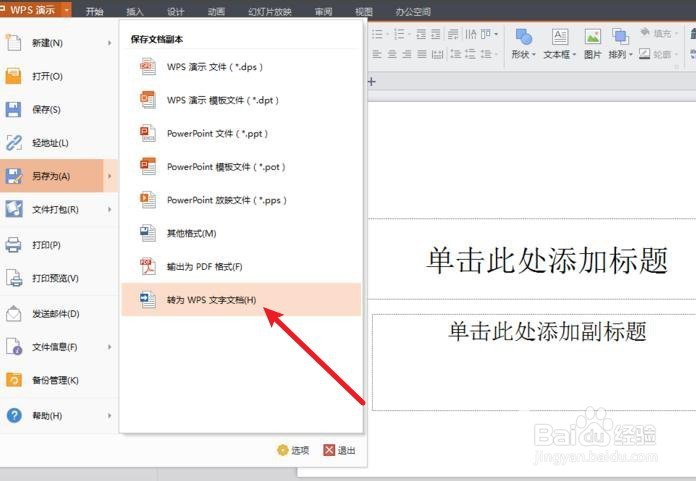Screen dimensions: 696x481
Task: Switch to the 审阅 ribbon tab
Action: pyautogui.click(x=323, y=11)
